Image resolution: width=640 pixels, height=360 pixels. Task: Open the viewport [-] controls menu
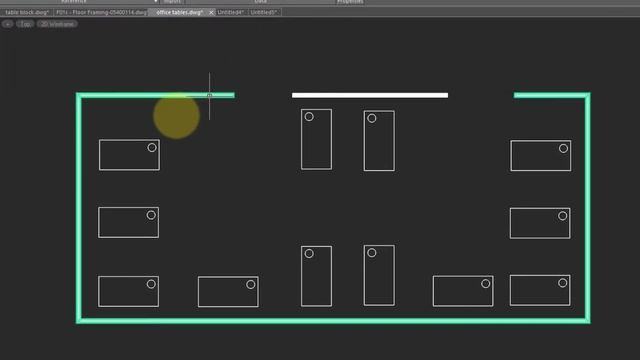point(8,24)
